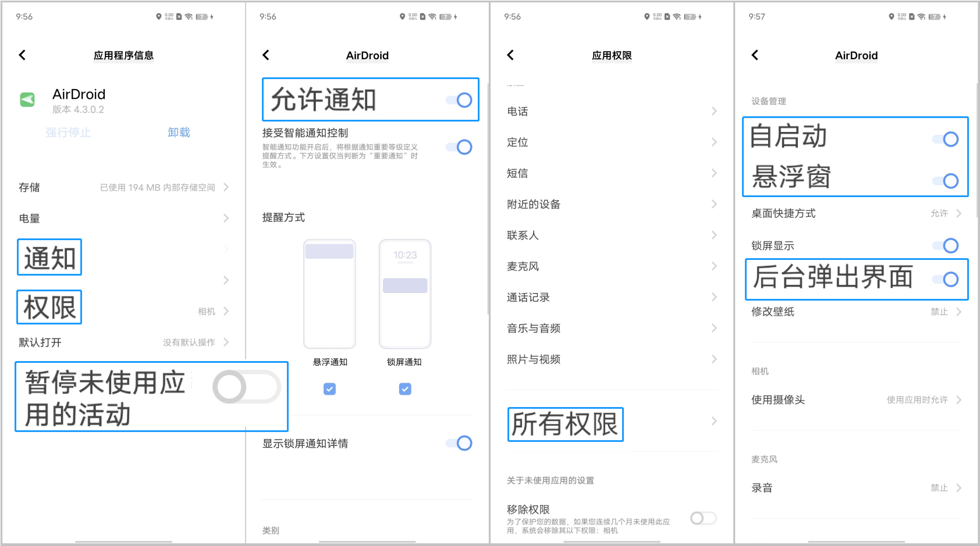
Task: Tap 联系人 permission label
Action: click(523, 235)
